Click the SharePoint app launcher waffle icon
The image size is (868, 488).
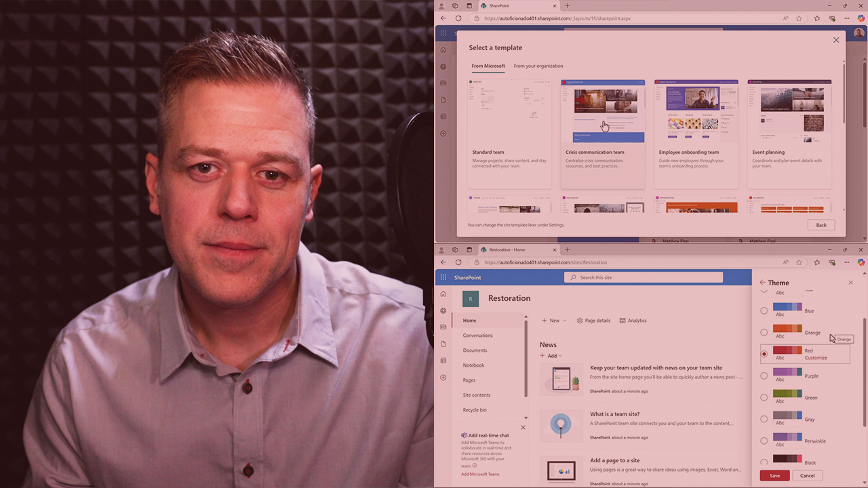(x=443, y=277)
